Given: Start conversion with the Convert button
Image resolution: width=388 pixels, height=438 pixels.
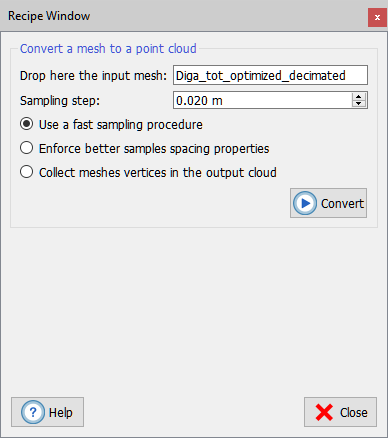Looking at the screenshot, I should [x=328, y=203].
